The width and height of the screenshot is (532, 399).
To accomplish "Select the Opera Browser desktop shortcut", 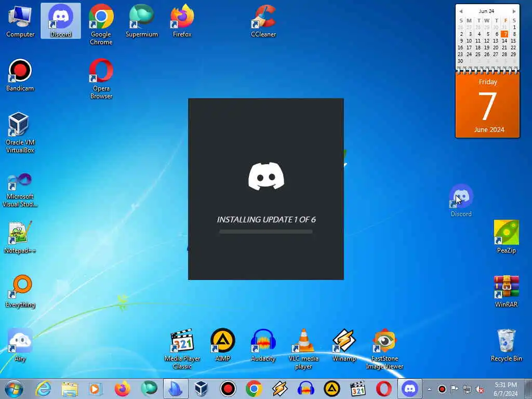I will coord(101,79).
